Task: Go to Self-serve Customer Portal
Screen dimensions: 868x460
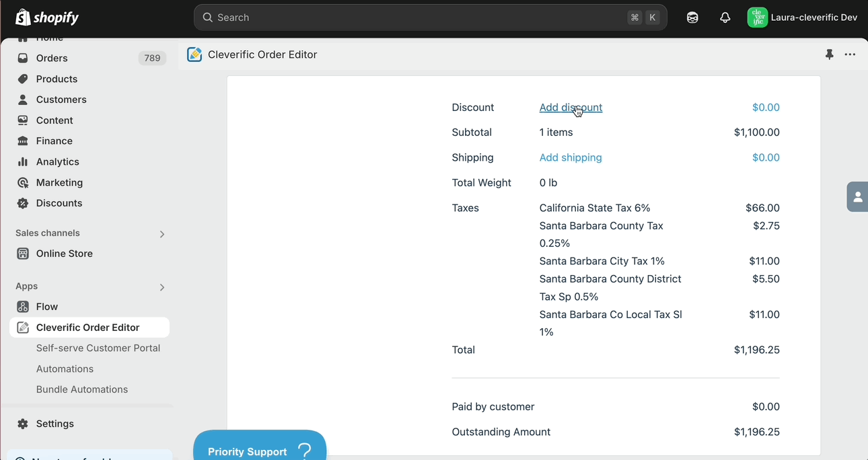Action: (98, 348)
